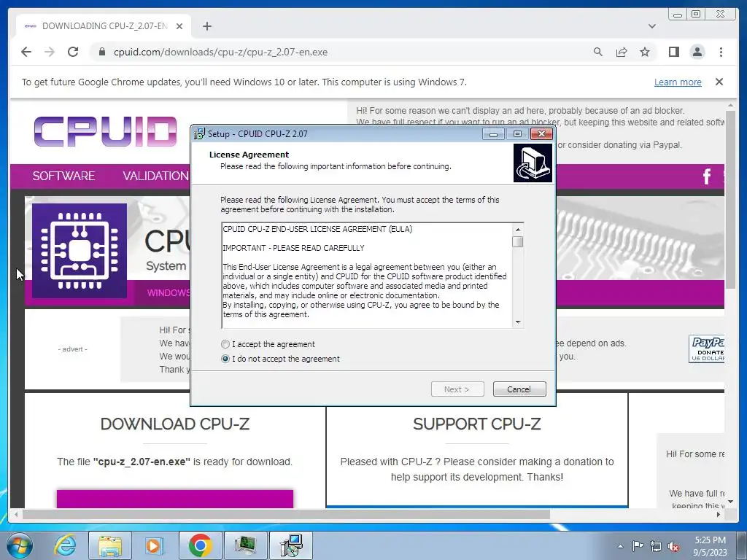This screenshot has width=747, height=560.
Task: Bookmark this page with the star icon
Action: [645, 52]
